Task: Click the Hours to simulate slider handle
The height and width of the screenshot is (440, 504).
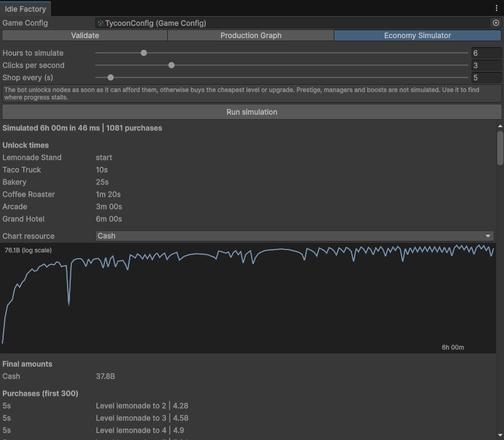Action: point(144,53)
